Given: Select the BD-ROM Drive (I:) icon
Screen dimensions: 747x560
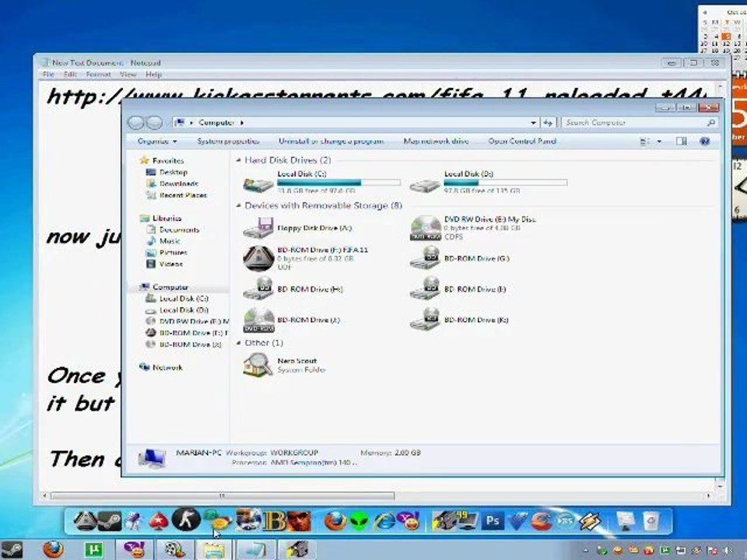Looking at the screenshot, I should pos(425,289).
